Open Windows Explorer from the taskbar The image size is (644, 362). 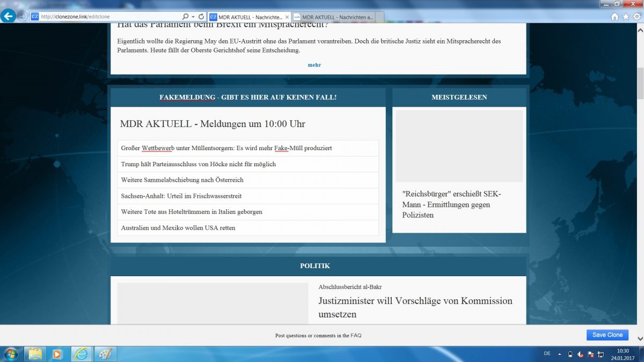point(35,354)
